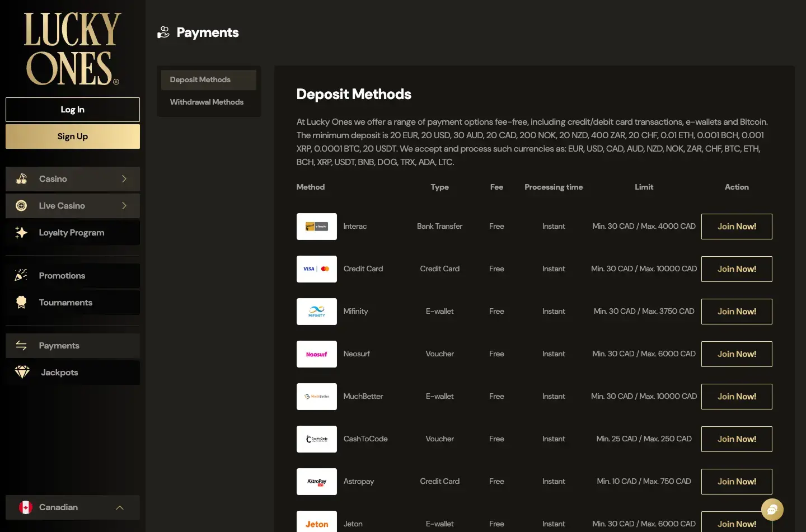Viewport: 806px width, 532px height.
Task: Click Join Now for Interac
Action: click(736, 227)
